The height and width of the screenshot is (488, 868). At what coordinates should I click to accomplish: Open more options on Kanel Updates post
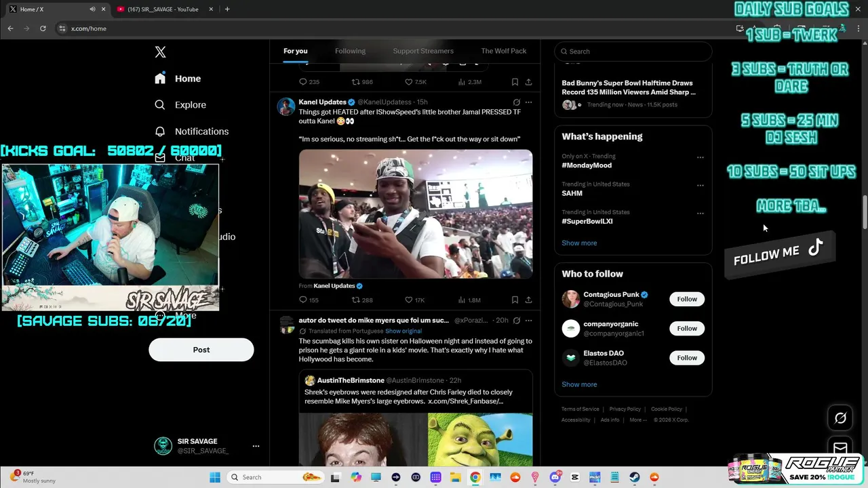point(529,102)
